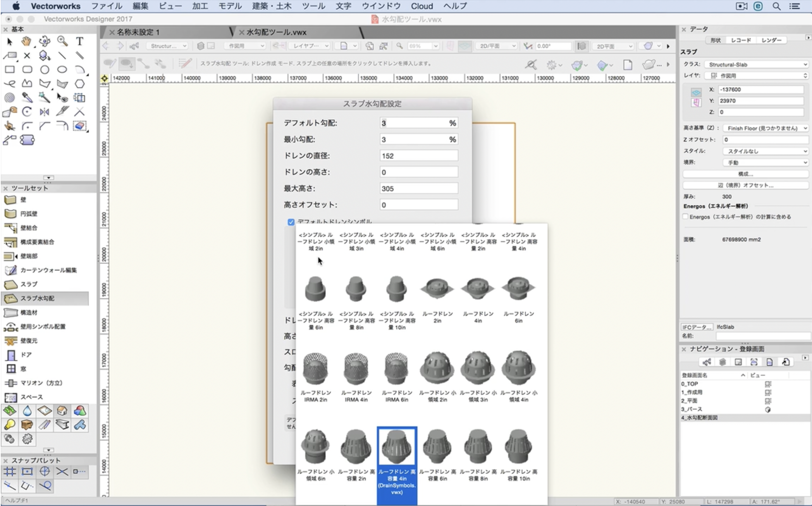Switch to the レコード tab
The width and height of the screenshot is (812, 506).
(x=741, y=40)
